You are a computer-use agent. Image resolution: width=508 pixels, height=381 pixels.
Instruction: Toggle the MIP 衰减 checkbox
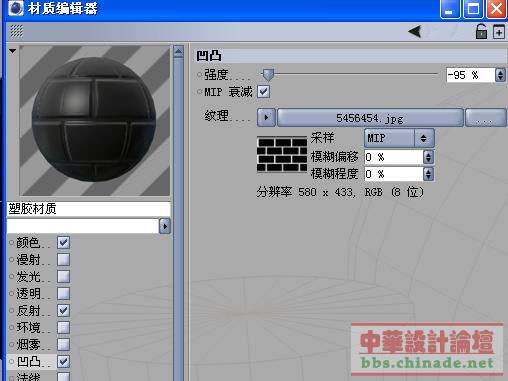click(x=264, y=92)
